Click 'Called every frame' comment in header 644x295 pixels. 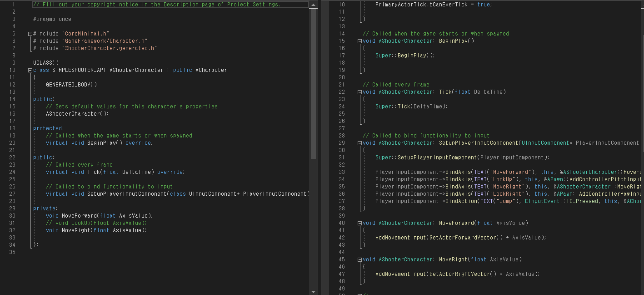point(79,165)
